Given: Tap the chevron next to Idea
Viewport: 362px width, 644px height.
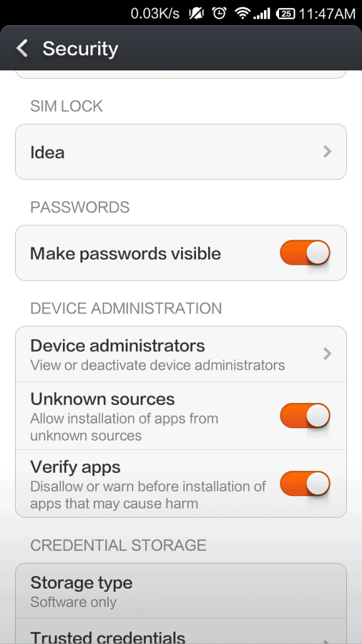Looking at the screenshot, I should click(x=326, y=152).
